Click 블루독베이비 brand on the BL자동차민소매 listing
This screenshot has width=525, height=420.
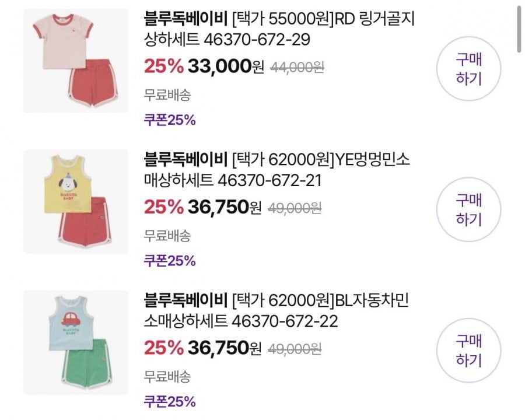(185, 301)
